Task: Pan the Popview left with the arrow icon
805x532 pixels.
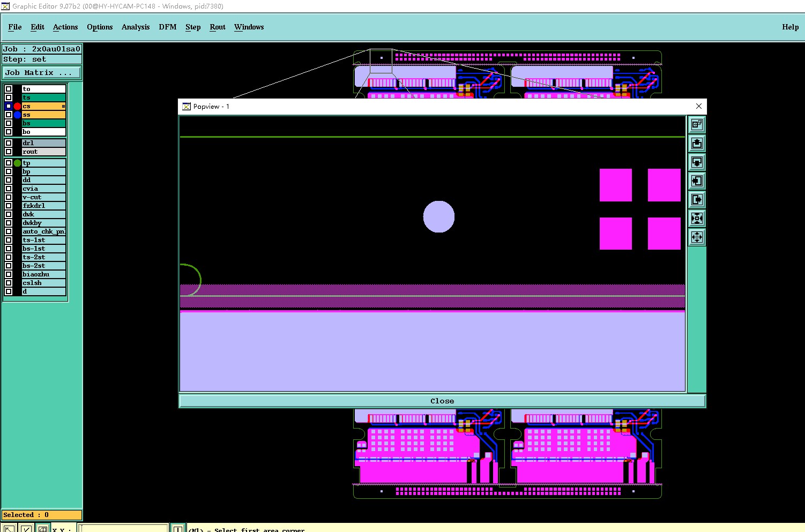Action: click(x=697, y=181)
